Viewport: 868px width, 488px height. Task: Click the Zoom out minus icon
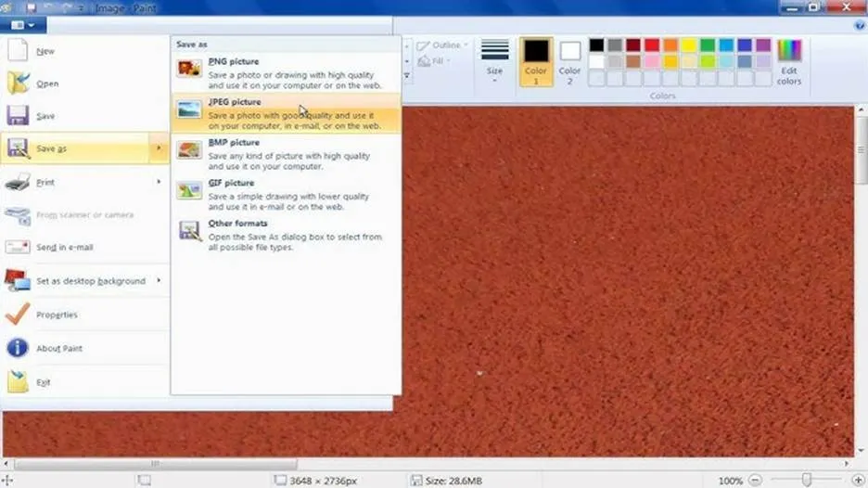pos(755,481)
